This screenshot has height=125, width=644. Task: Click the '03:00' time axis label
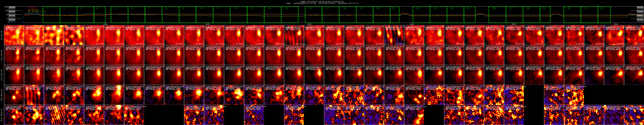[616, 24]
